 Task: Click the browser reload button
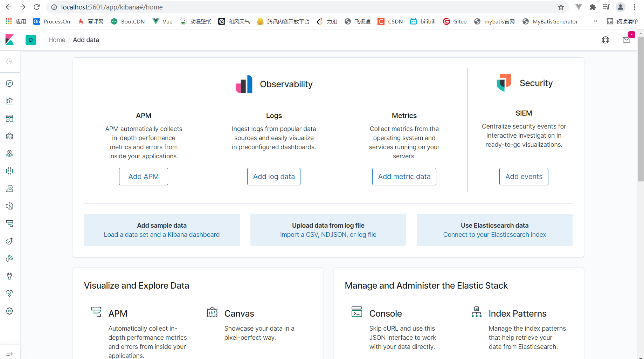point(37,7)
